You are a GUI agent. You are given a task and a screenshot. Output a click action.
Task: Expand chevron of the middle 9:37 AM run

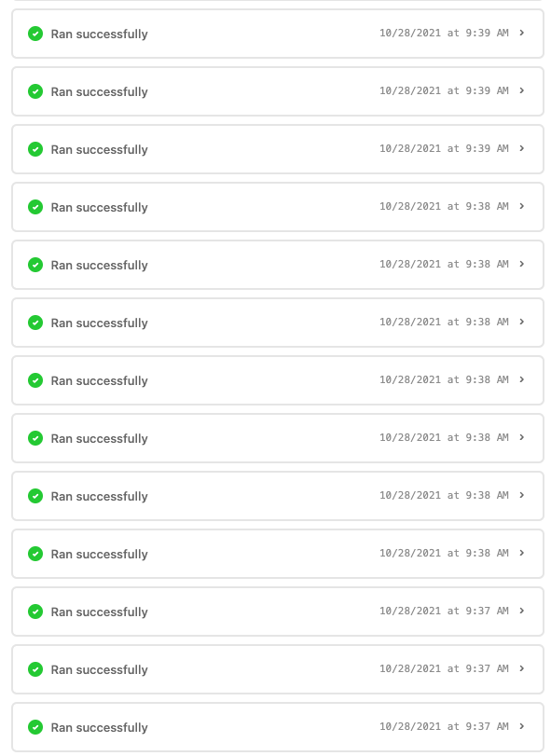pos(521,668)
